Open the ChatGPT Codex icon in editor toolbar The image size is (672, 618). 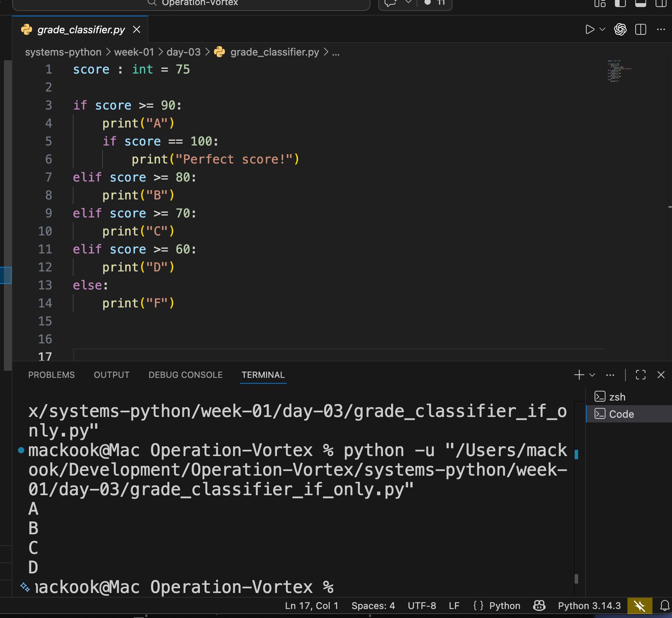pyautogui.click(x=620, y=30)
